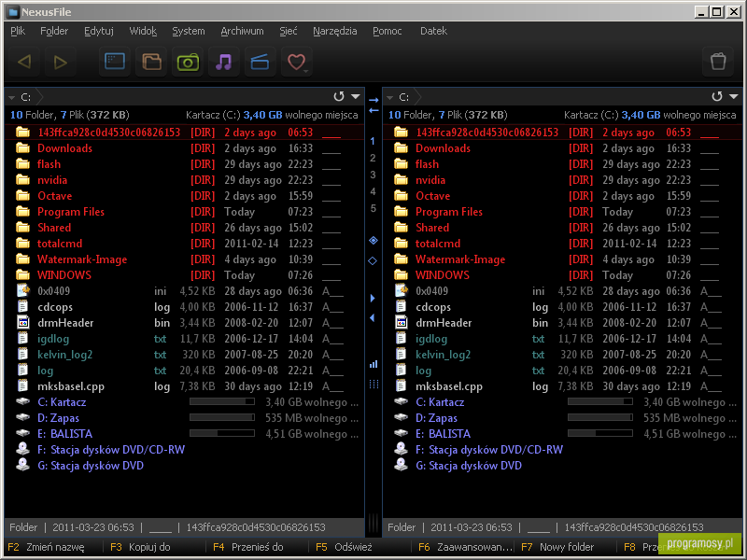Select slot number 5 between the panels
Image resolution: width=747 pixels, height=560 pixels.
click(x=373, y=208)
